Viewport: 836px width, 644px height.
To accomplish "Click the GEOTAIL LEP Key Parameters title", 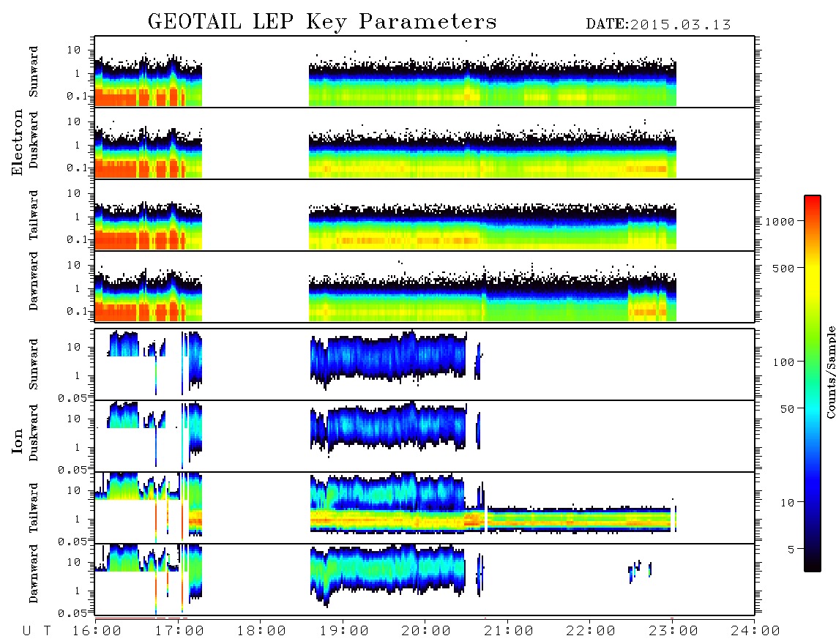I will pyautogui.click(x=322, y=22).
